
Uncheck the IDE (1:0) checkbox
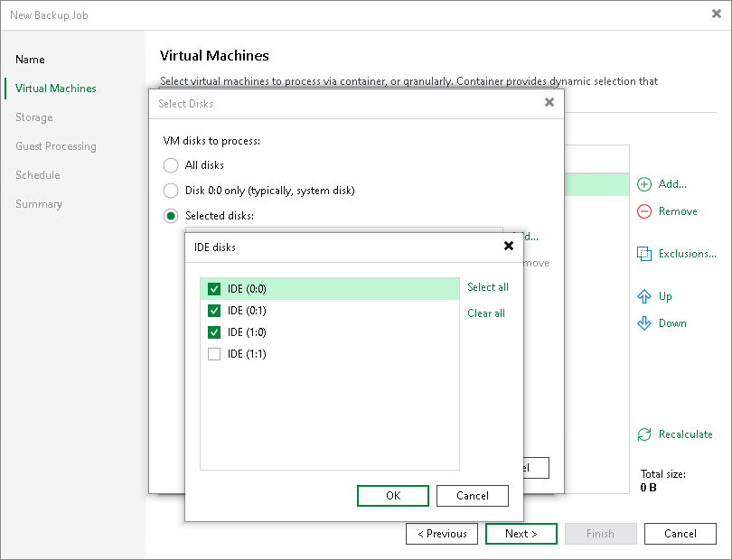click(214, 332)
